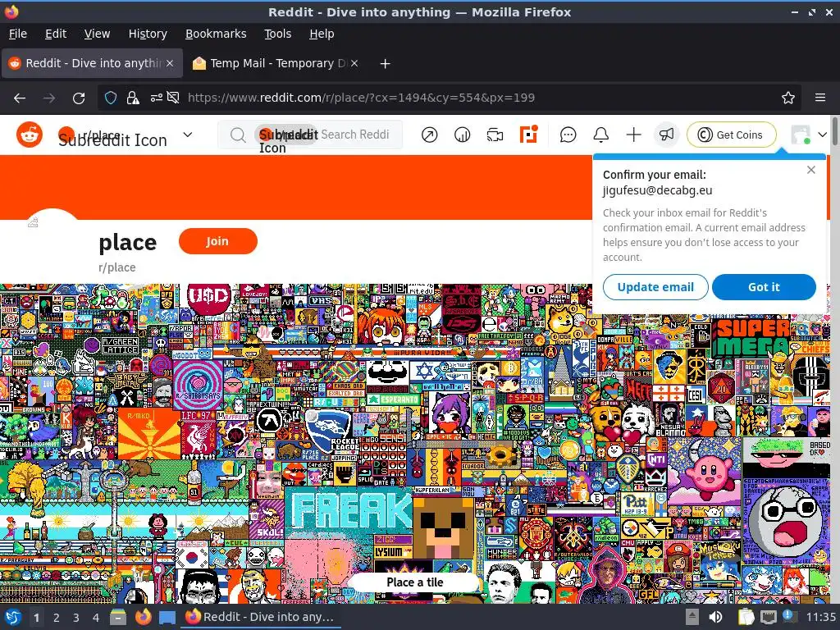Click the permissions icon in the address bar

(156, 98)
